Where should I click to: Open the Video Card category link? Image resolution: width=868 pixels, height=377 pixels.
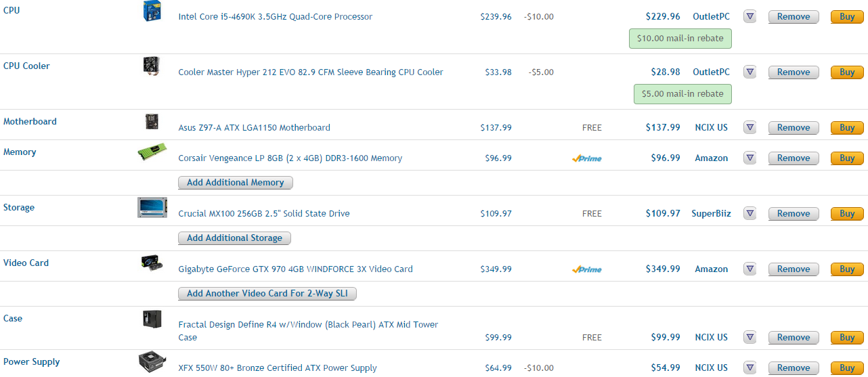26,263
